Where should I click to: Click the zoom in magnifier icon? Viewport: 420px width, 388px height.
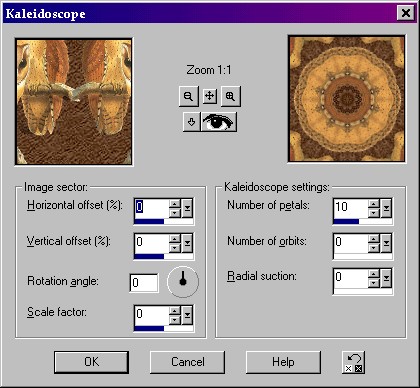[x=230, y=96]
